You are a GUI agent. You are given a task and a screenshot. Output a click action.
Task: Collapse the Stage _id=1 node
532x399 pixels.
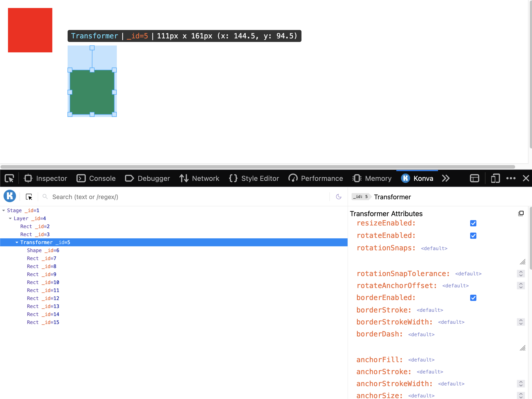tap(4, 210)
